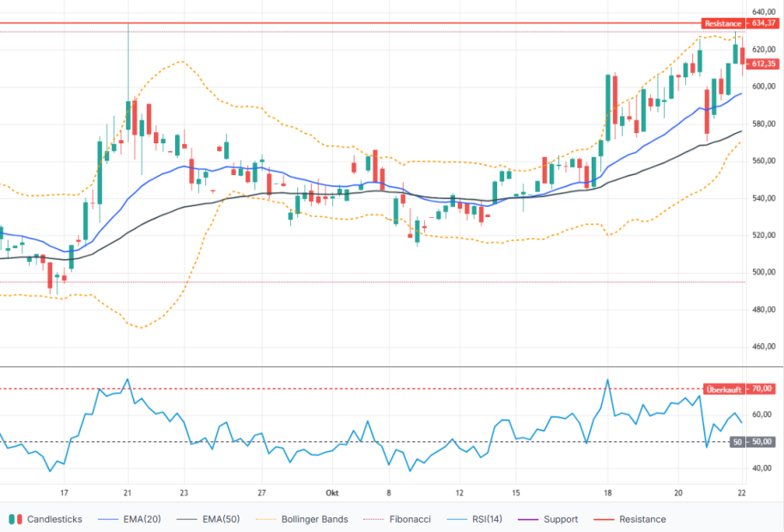Image resolution: width=784 pixels, height=532 pixels.
Task: Click the 634,37 resistance price label
Action: (763, 23)
